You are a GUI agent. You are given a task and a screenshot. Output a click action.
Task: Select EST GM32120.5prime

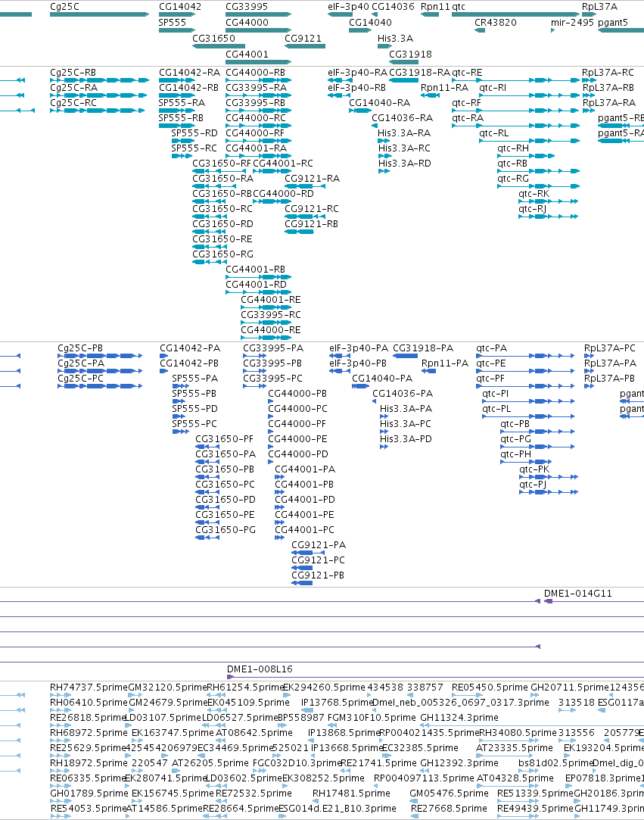tap(168, 687)
